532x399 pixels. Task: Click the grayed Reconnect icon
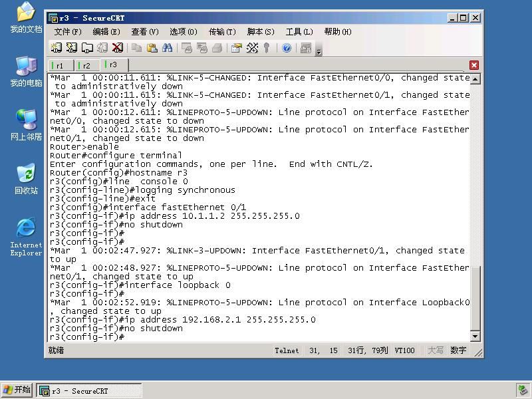point(102,48)
